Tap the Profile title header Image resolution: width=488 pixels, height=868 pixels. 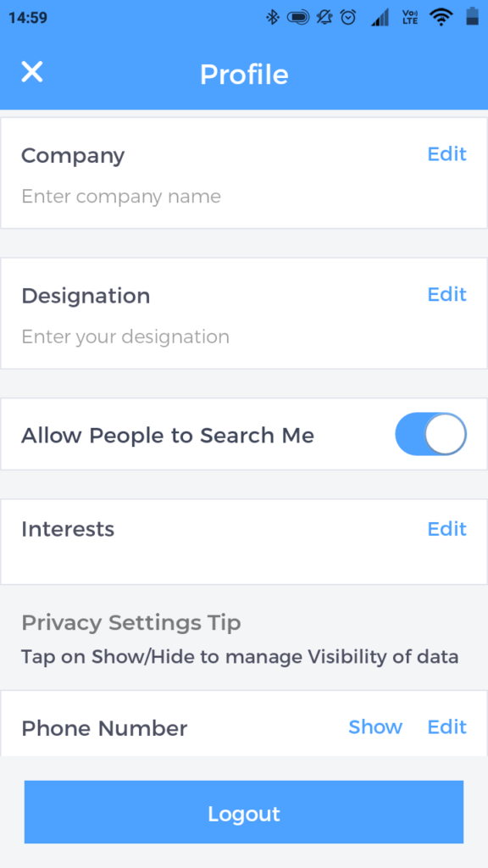click(x=244, y=75)
